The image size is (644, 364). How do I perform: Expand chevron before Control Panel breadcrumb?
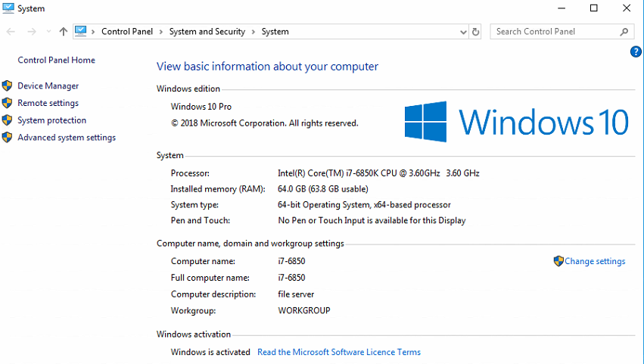click(x=93, y=32)
